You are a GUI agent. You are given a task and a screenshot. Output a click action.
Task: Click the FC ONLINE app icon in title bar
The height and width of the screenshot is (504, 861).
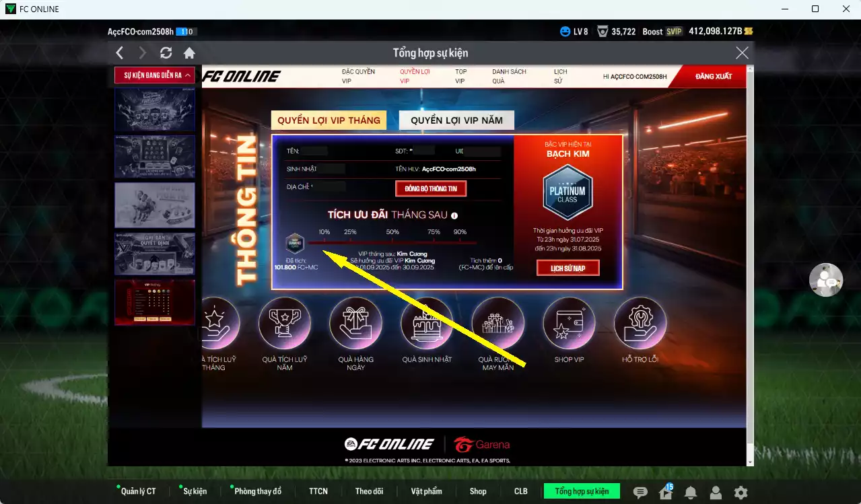click(11, 9)
